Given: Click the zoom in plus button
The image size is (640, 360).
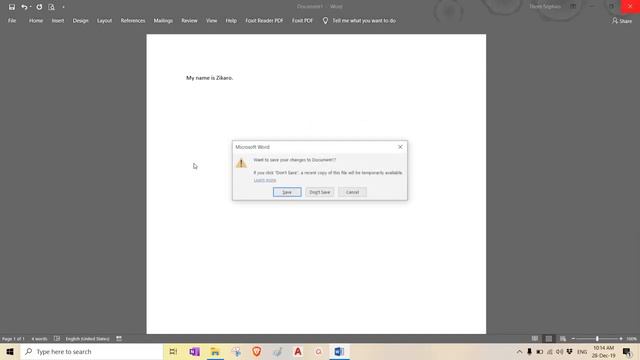Looking at the screenshot, I should tap(621, 338).
